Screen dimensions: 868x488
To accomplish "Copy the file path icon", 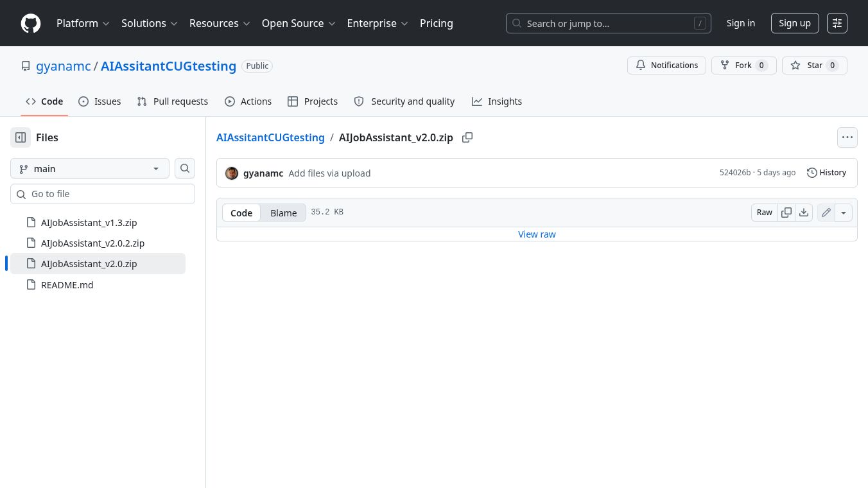I will pyautogui.click(x=467, y=137).
